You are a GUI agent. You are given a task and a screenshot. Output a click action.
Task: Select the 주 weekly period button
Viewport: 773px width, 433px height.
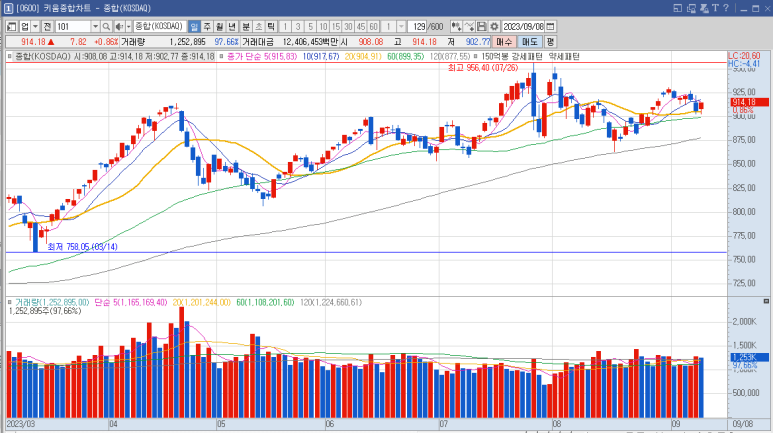[207, 26]
